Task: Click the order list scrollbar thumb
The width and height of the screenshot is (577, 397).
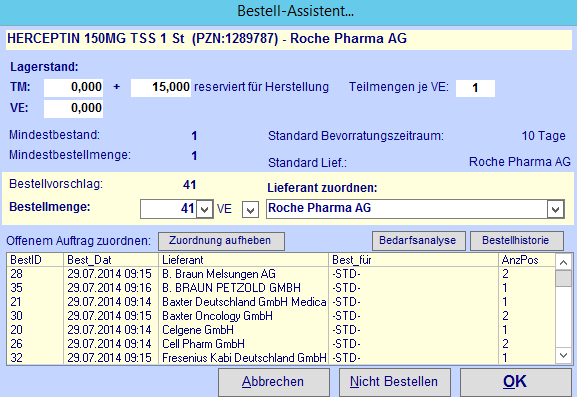Action: click(x=563, y=278)
